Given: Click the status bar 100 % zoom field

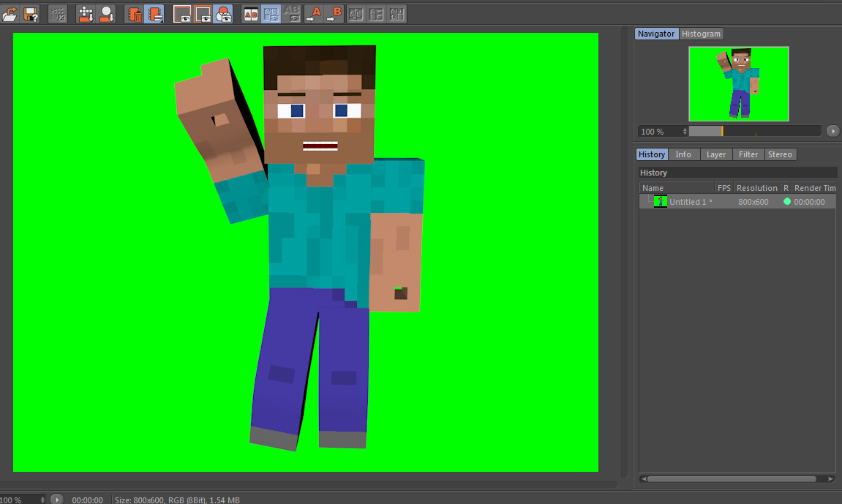Looking at the screenshot, I should pos(19,500).
